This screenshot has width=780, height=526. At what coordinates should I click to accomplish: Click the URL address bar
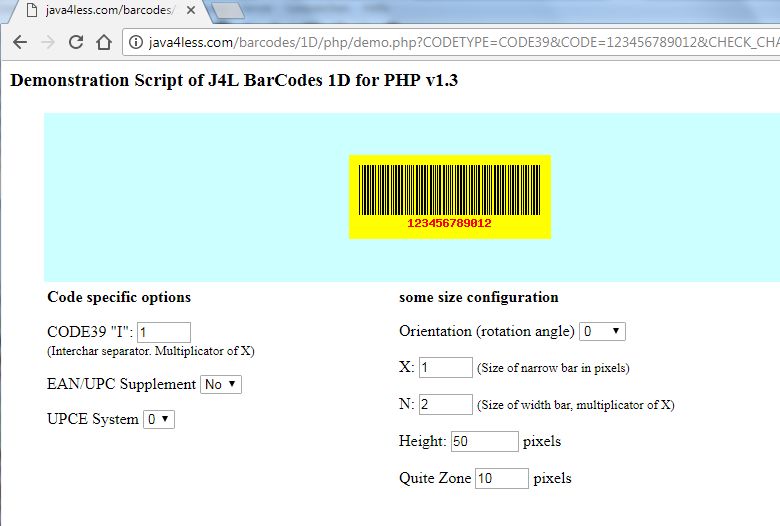(x=451, y=42)
